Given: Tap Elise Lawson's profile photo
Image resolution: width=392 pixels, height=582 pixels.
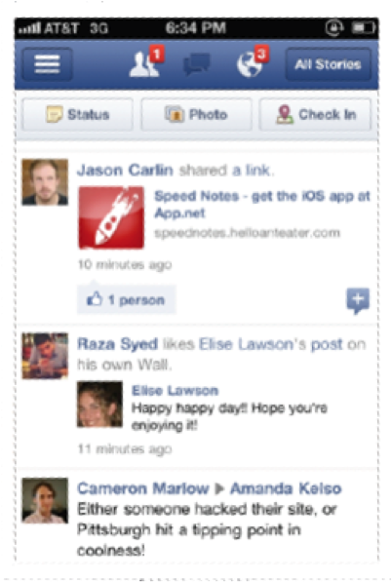Looking at the screenshot, I should (99, 405).
